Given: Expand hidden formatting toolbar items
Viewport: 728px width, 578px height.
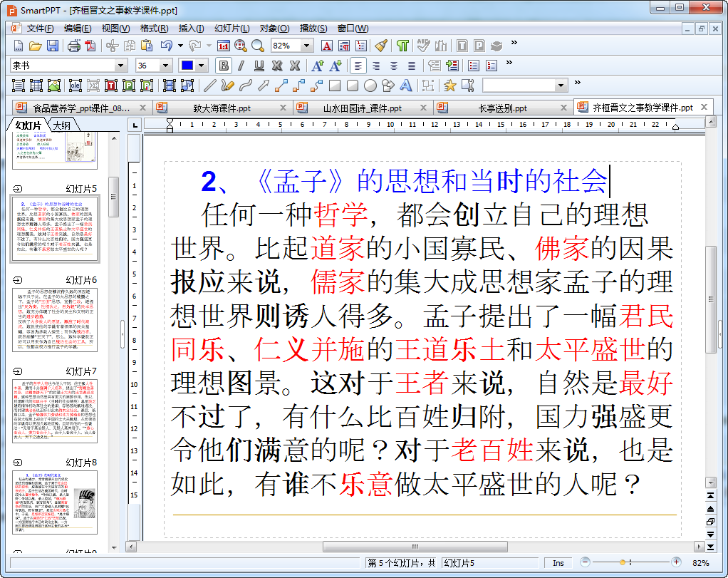Looking at the screenshot, I should pos(509,63).
